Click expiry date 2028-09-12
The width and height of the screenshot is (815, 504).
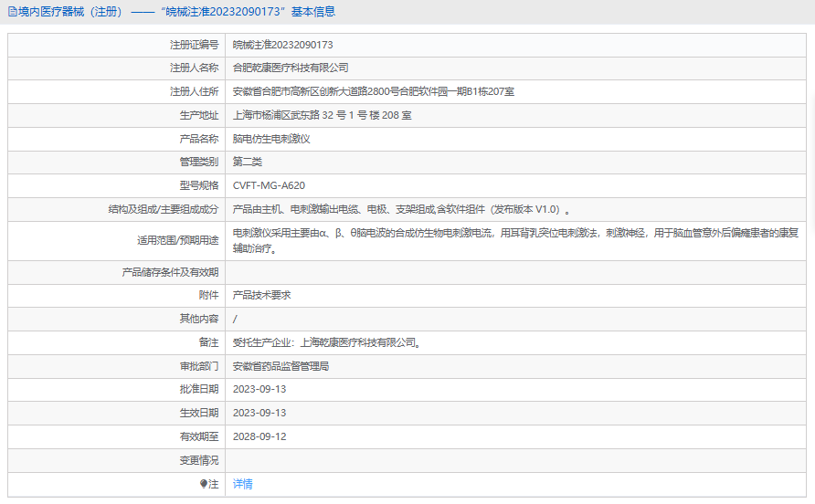point(259,437)
